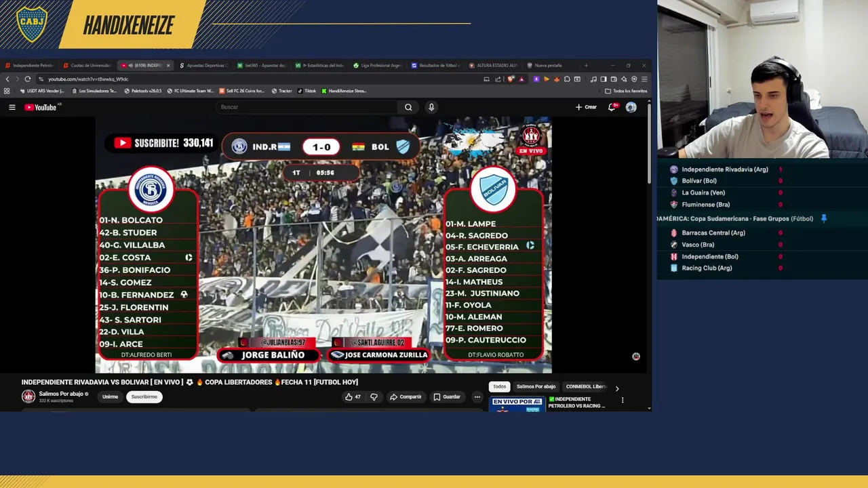The height and width of the screenshot is (488, 868).
Task: Switch to the Resultados de fútbol tab
Action: point(436,66)
